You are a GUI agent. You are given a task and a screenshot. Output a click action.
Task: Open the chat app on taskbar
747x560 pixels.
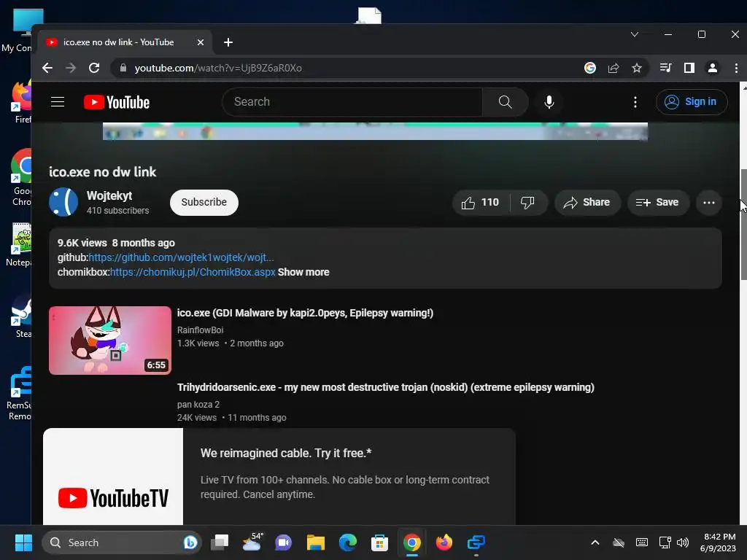pos(284,542)
